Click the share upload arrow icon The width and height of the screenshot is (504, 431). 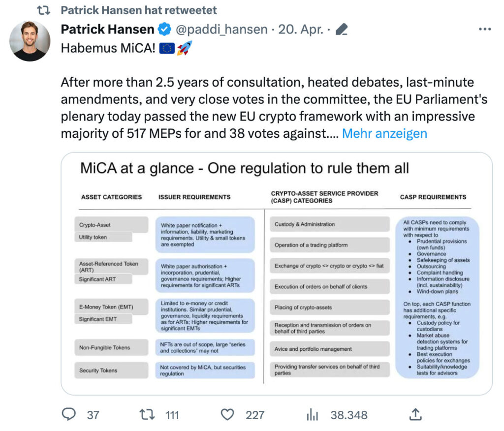click(415, 414)
